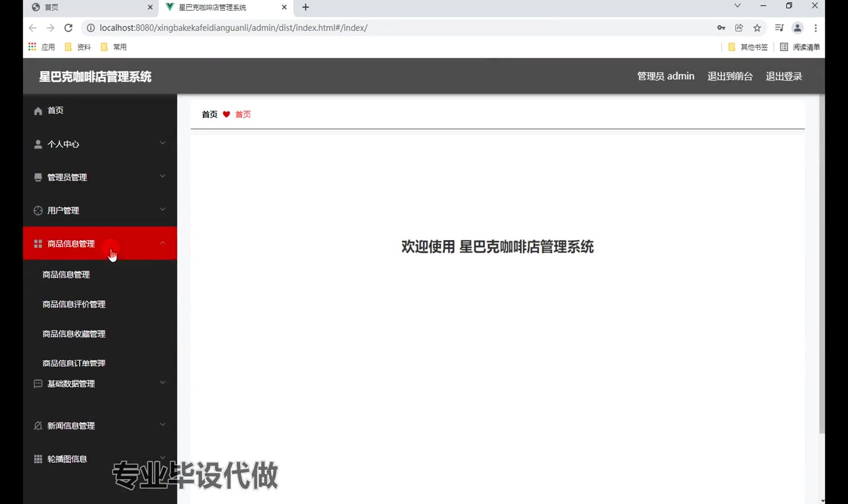Click the welcome text 欢迎使用 星巴克咖啡店管理系统
This screenshot has height=504, width=848.
(498, 247)
